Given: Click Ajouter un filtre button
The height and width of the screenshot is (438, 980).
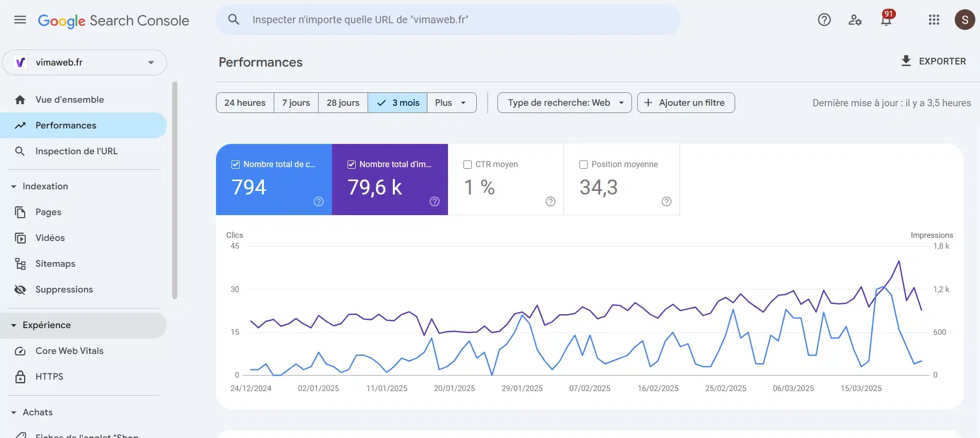Looking at the screenshot, I should [x=686, y=103].
